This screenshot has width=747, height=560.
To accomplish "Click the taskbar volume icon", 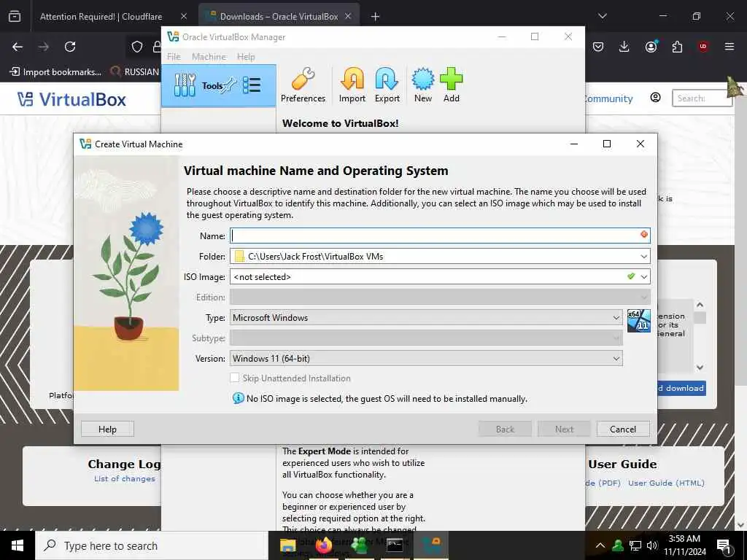I will pyautogui.click(x=652, y=545).
